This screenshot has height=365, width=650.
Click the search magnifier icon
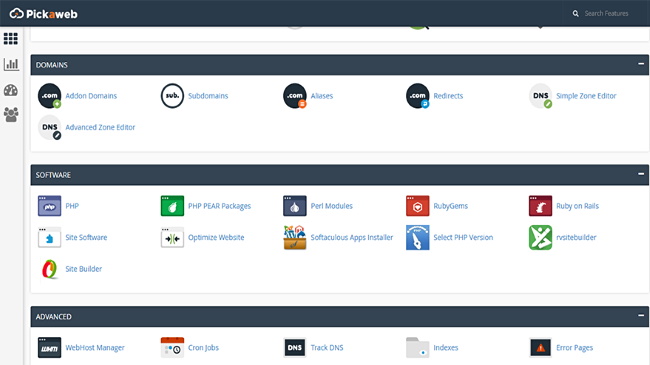coord(575,14)
